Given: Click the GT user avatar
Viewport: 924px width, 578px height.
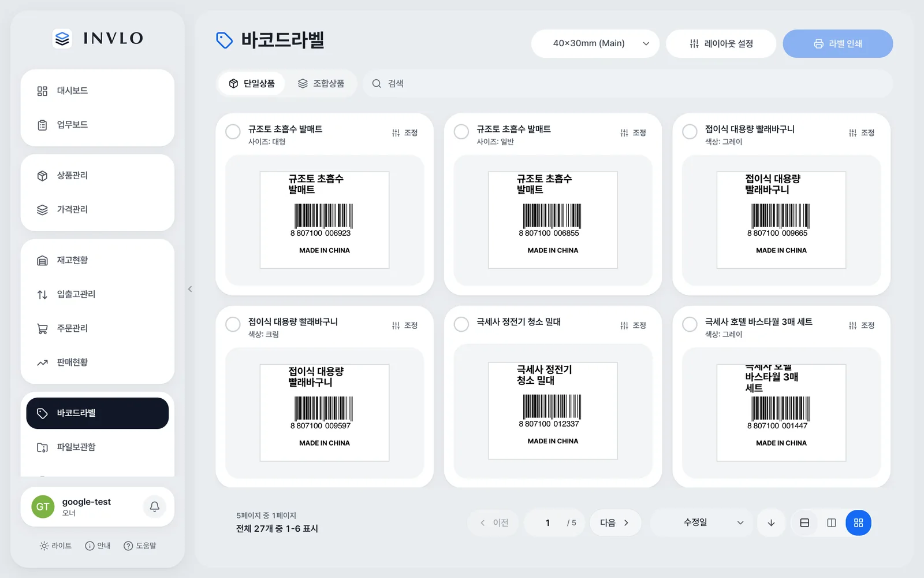Looking at the screenshot, I should click(x=43, y=507).
